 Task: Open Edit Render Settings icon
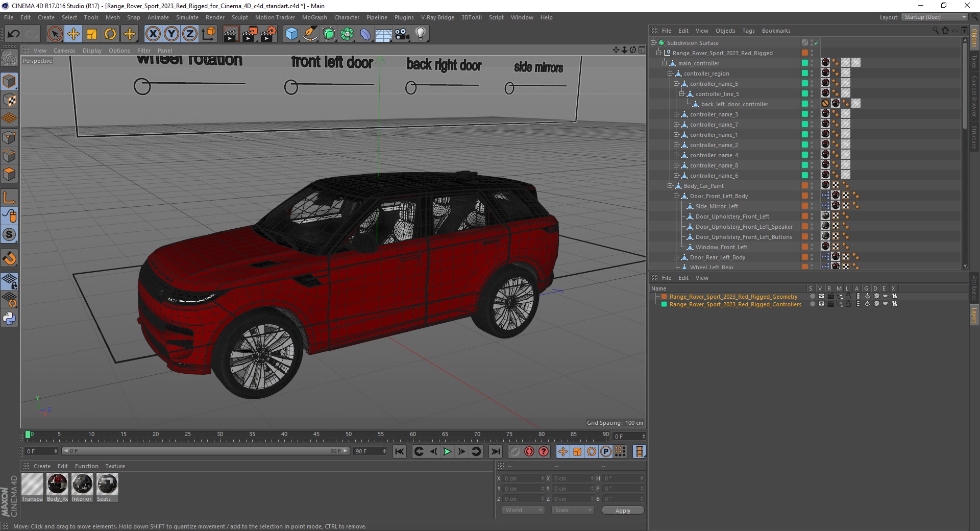pos(268,34)
